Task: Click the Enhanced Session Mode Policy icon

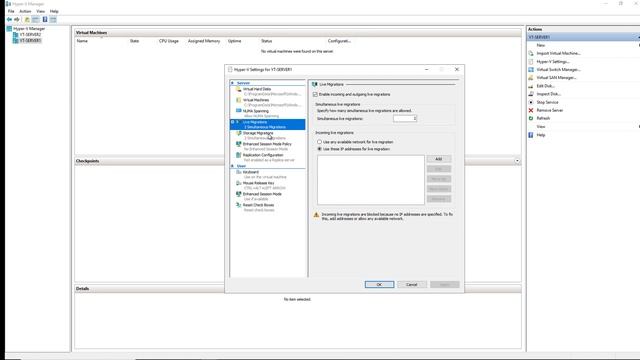Action: click(x=239, y=144)
